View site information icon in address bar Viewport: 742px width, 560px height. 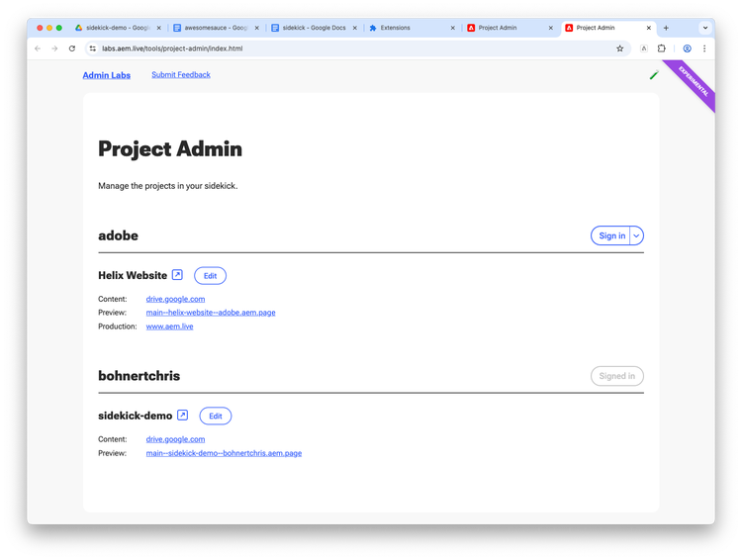click(93, 48)
